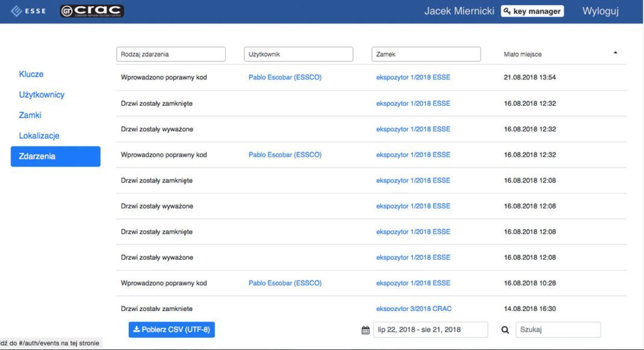Open Klucze in the sidebar

(x=31, y=74)
